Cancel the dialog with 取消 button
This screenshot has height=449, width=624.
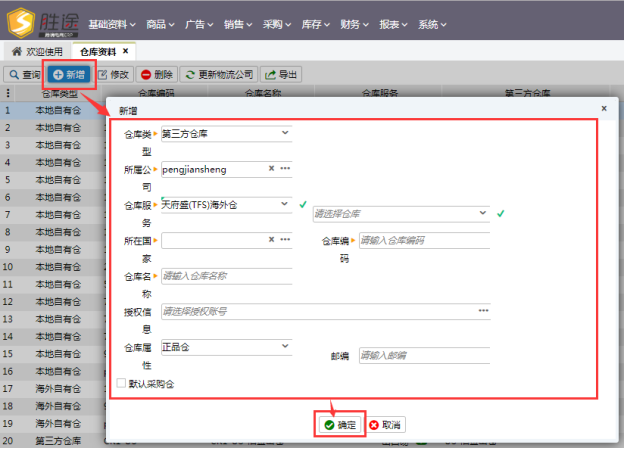coord(386,425)
